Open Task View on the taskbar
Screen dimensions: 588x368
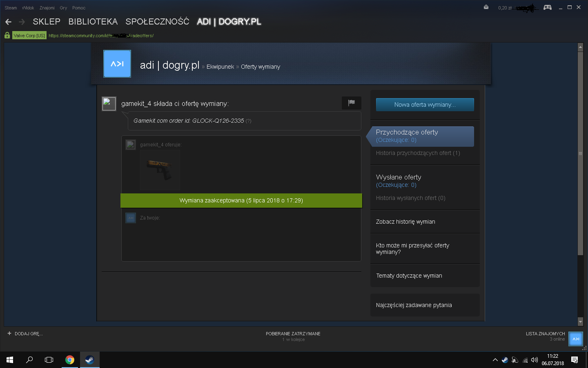click(x=49, y=360)
